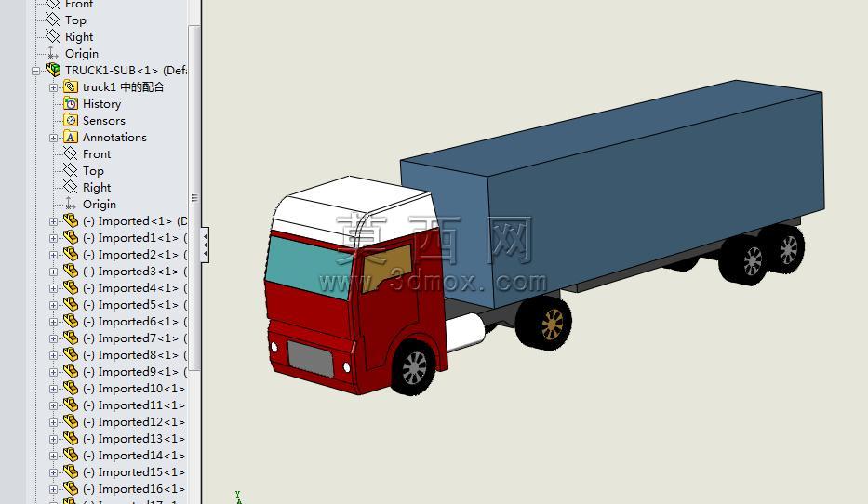
Task: Expand the Annotations node
Action: pyautogui.click(x=53, y=138)
